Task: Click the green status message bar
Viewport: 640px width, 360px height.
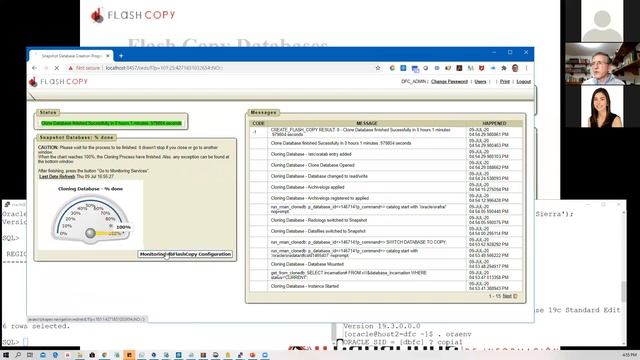Action: point(111,123)
